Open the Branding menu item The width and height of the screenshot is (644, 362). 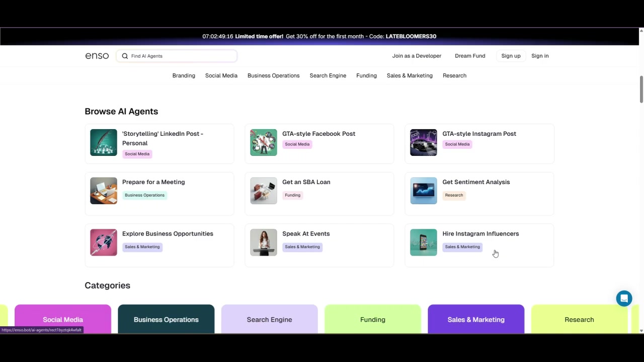pos(184,75)
